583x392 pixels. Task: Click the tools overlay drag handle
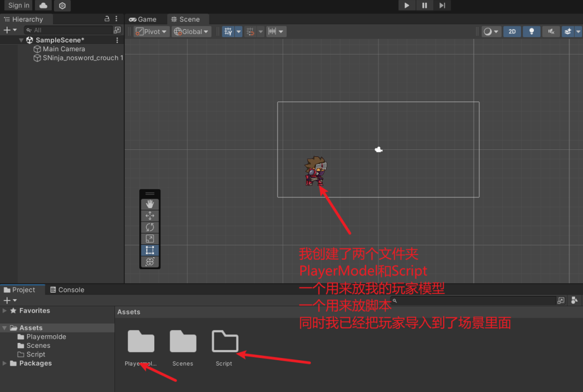click(x=150, y=194)
